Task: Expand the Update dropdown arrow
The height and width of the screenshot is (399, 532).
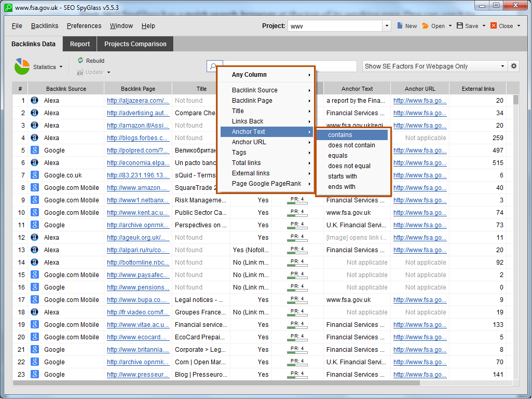Action: pyautogui.click(x=108, y=72)
